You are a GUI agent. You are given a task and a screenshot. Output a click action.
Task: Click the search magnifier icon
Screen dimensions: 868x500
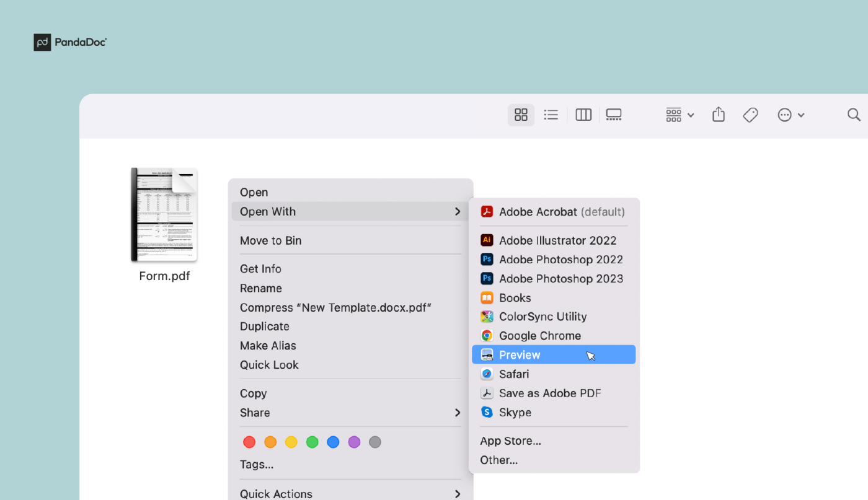(x=854, y=115)
